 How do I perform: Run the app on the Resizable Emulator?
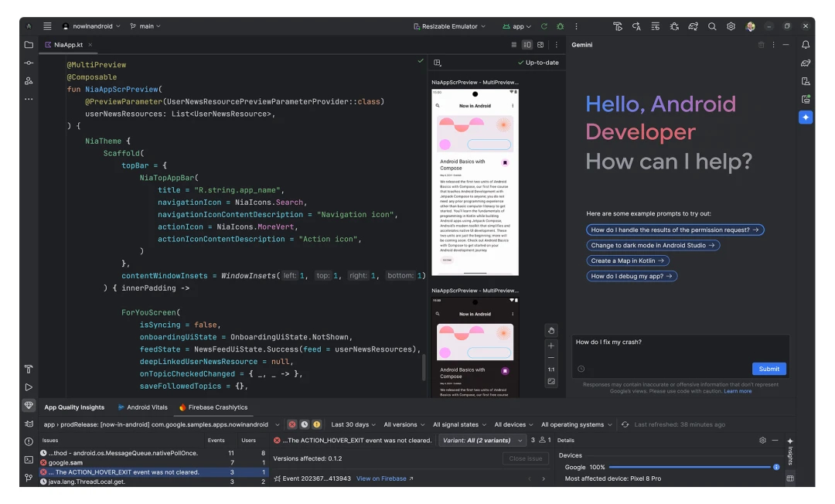[544, 26]
